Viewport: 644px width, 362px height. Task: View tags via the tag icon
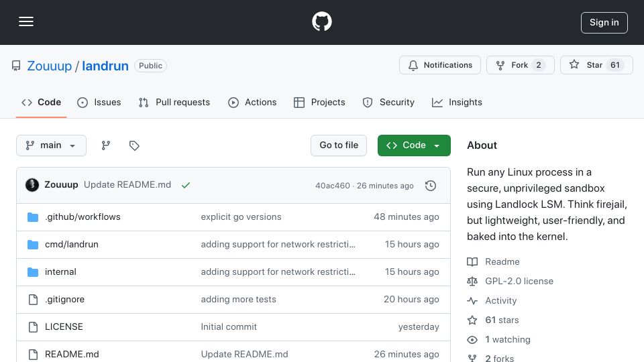(134, 145)
